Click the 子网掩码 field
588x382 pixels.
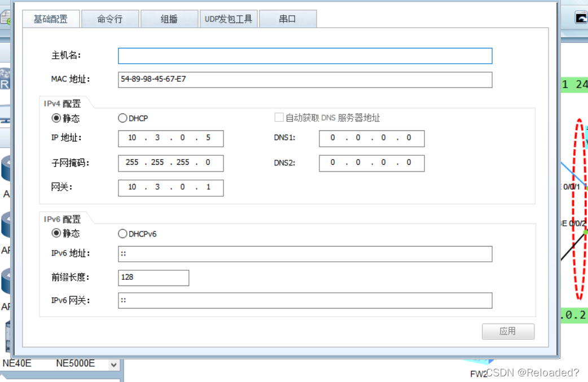170,163
